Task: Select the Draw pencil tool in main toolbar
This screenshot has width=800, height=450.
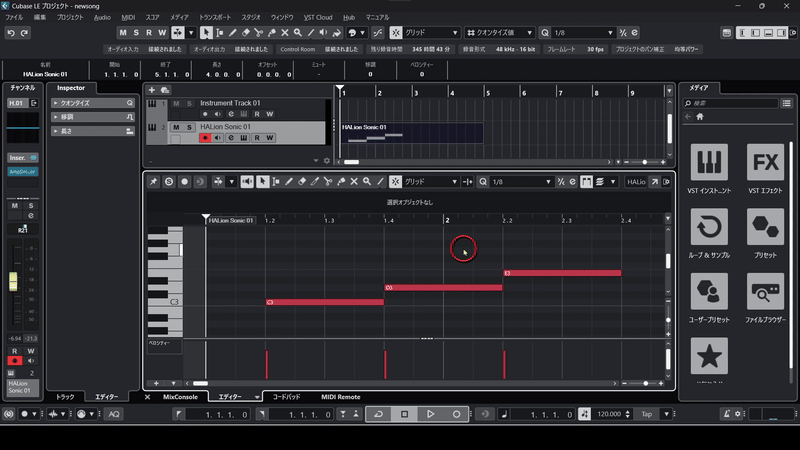Action: coord(233,33)
